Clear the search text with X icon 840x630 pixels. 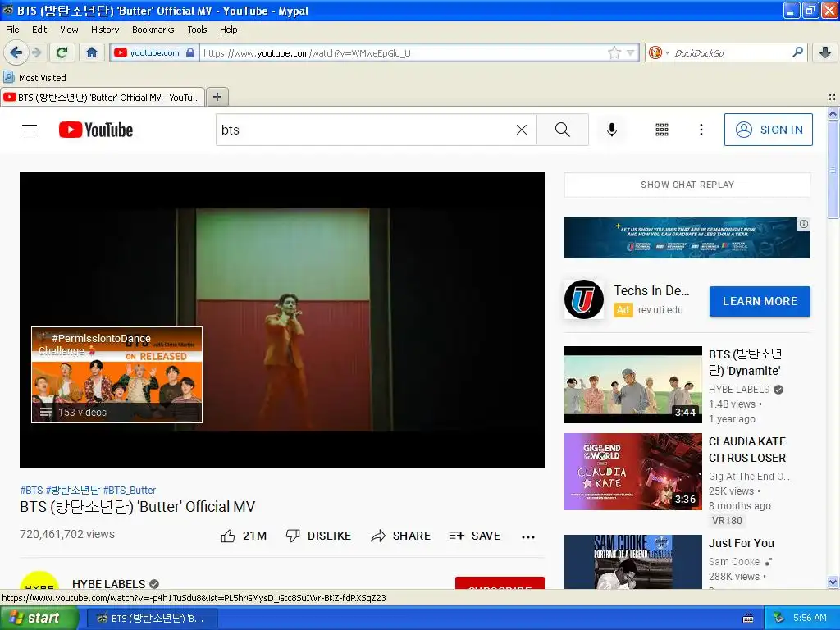click(521, 130)
